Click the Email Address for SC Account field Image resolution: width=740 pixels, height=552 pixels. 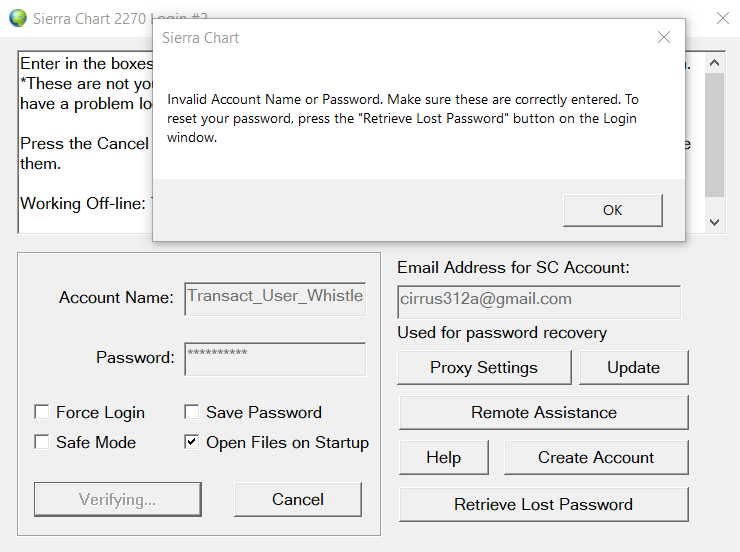539,302
